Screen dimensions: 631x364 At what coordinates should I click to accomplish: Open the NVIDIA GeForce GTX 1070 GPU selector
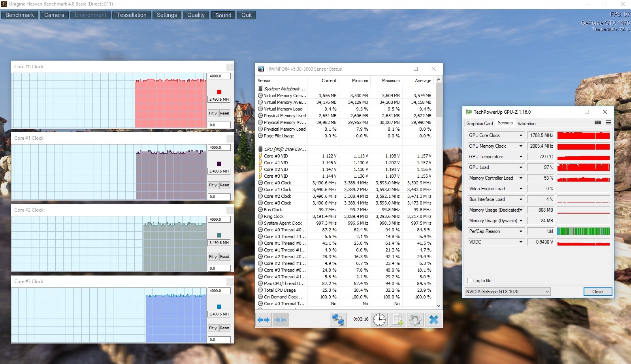tap(508, 292)
